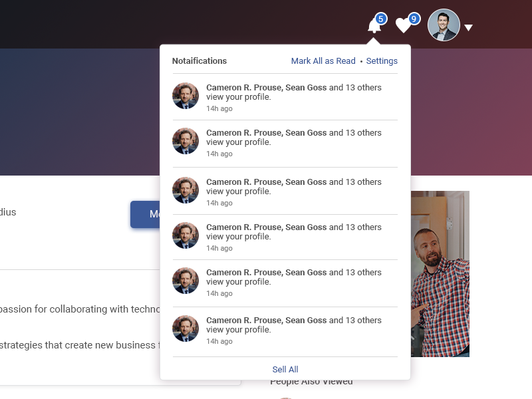Click the partially hidden blue button
The height and width of the screenshot is (399, 532).
pos(145,214)
